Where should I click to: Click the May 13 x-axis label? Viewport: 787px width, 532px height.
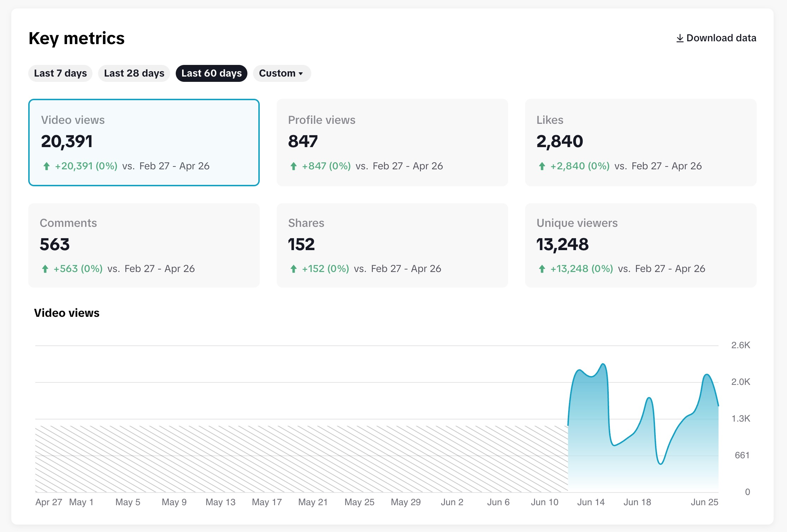click(221, 502)
